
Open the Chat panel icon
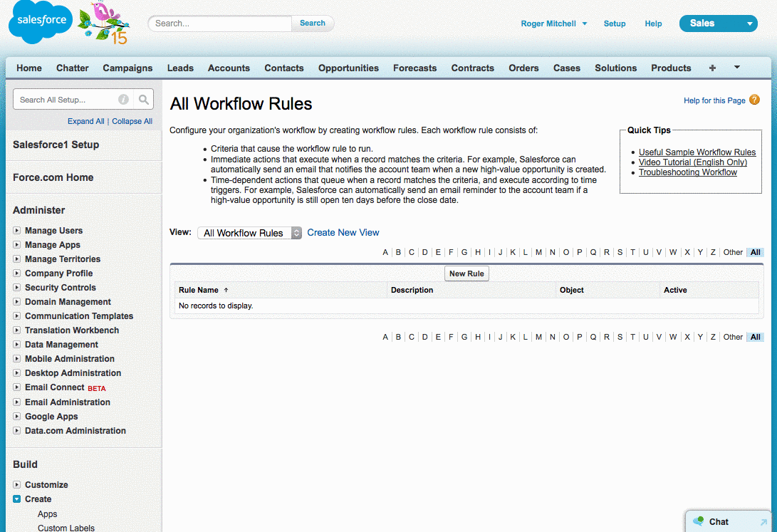coord(698,521)
